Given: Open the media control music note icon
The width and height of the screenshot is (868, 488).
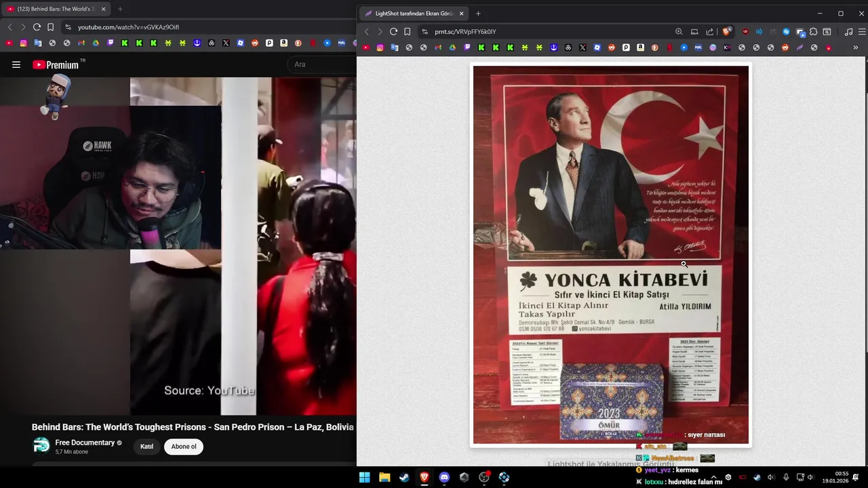Looking at the screenshot, I should click(x=848, y=31).
